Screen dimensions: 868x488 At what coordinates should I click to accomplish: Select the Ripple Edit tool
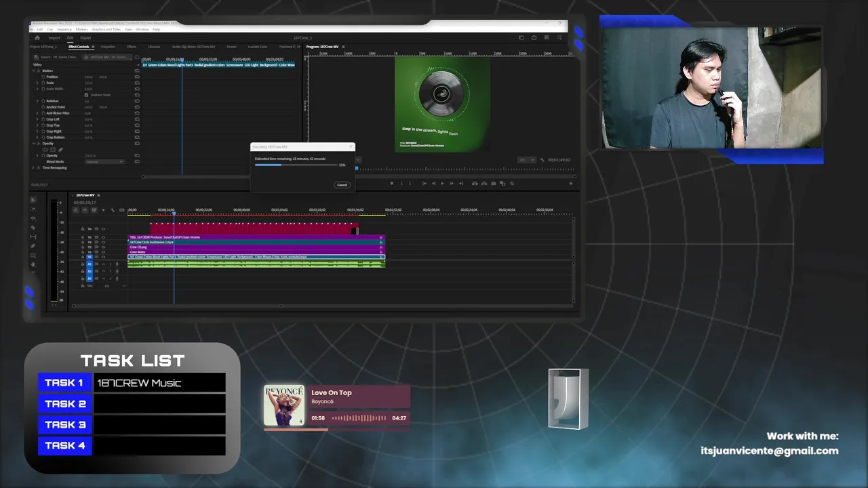[33, 218]
